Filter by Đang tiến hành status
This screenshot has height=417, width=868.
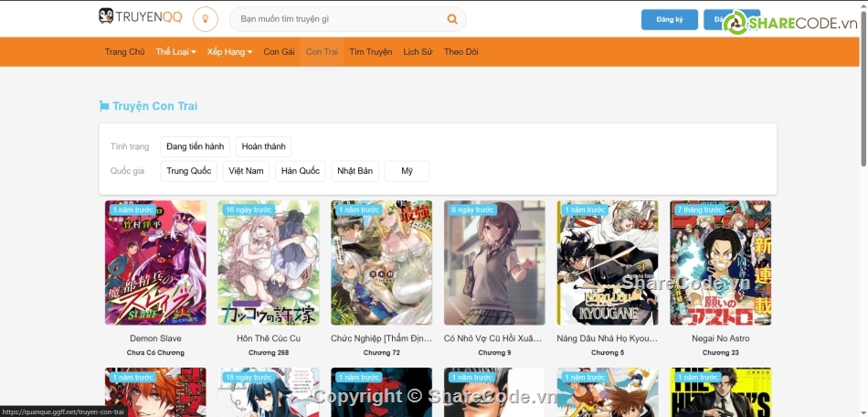(x=195, y=146)
